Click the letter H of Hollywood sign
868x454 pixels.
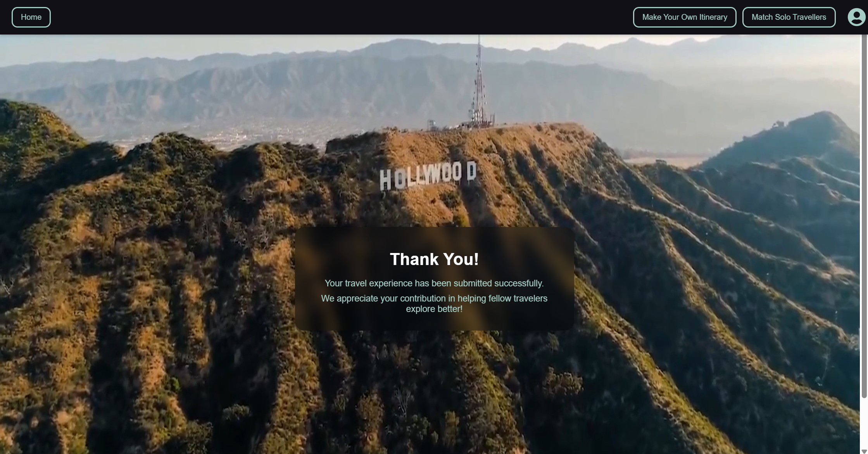click(385, 180)
